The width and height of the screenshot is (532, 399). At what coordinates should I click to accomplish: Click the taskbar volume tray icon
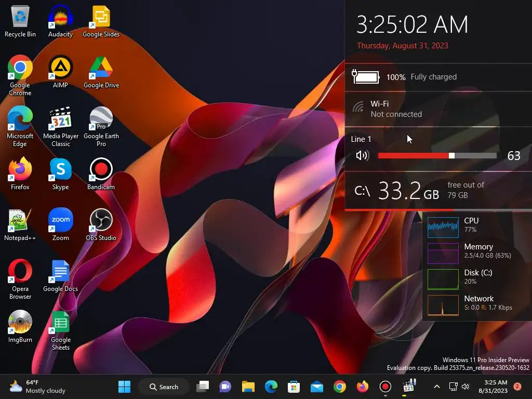(x=465, y=387)
